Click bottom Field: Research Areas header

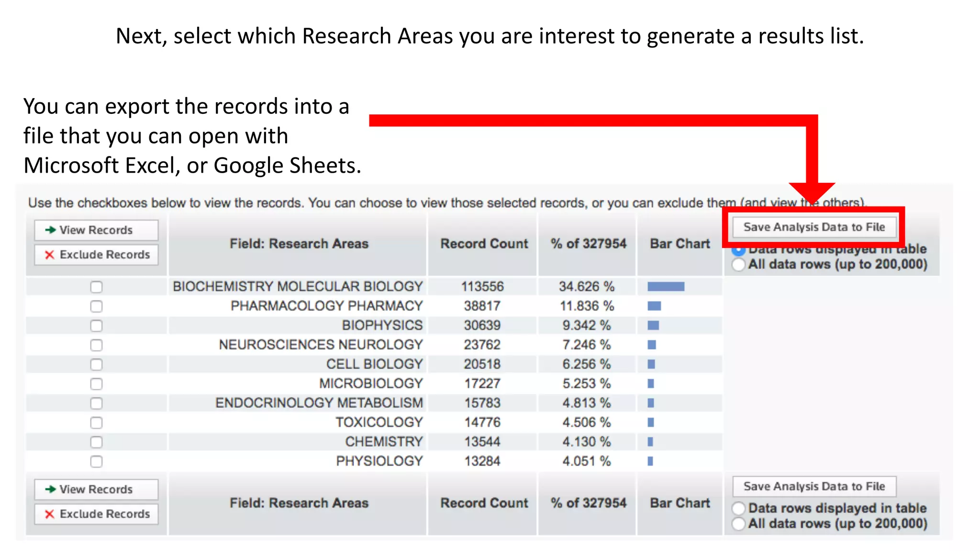tap(299, 503)
